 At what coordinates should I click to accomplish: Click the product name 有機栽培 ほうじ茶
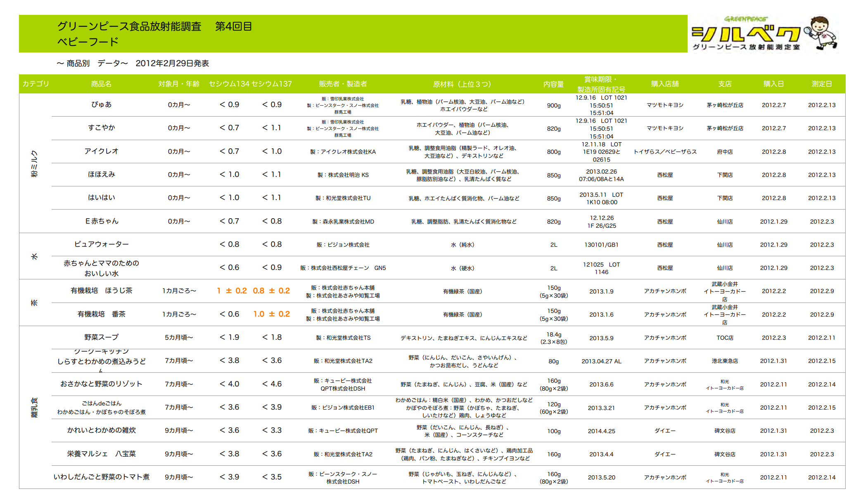pyautogui.click(x=101, y=291)
